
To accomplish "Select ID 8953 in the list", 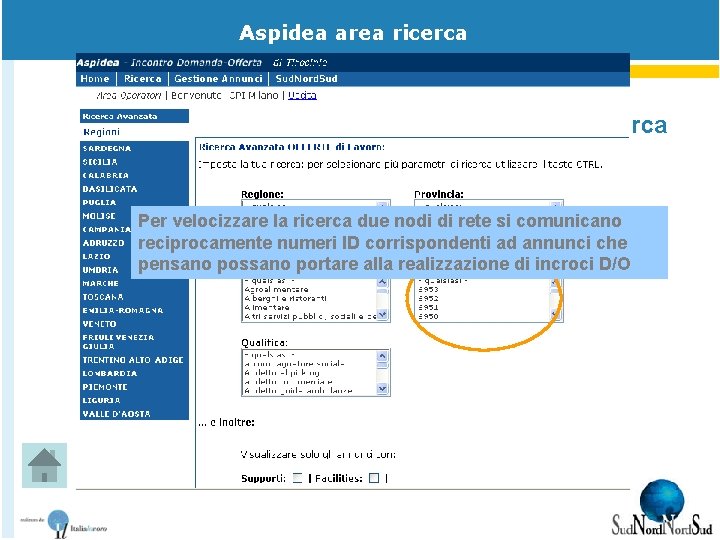I will 428,290.
